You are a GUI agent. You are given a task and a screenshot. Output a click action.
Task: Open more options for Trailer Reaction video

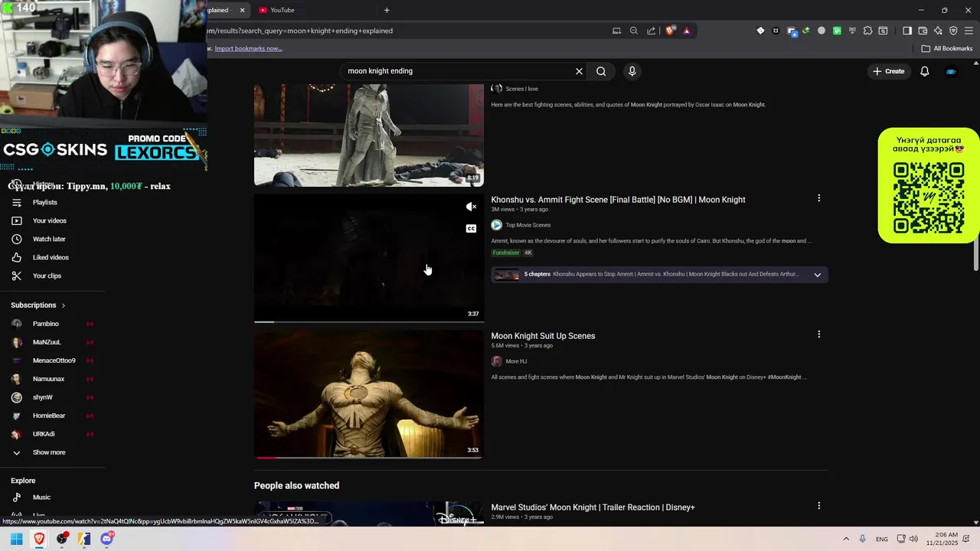point(818,506)
